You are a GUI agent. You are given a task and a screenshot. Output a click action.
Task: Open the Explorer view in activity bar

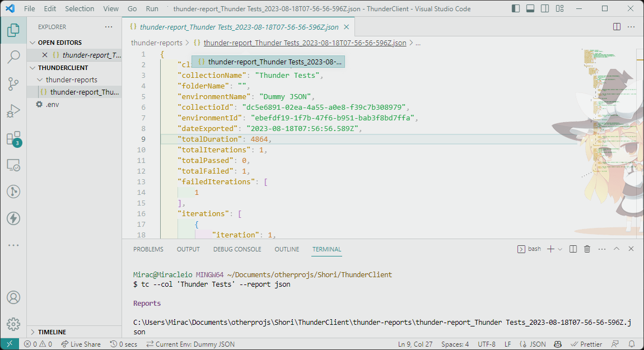(13, 30)
